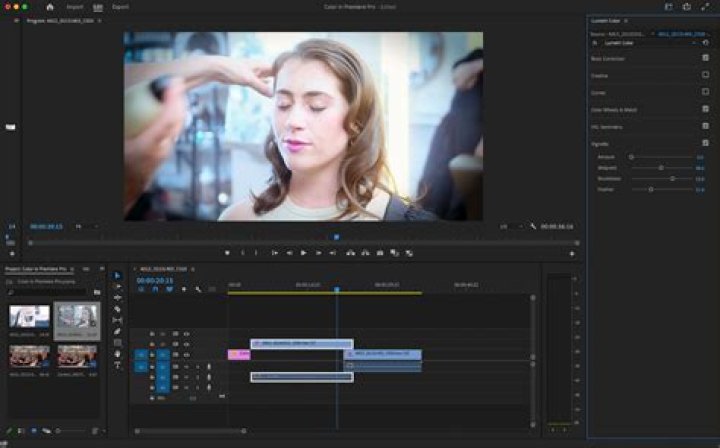Screen dimensions: 720x448
Task: Select the Hand tool
Action: [x=117, y=353]
